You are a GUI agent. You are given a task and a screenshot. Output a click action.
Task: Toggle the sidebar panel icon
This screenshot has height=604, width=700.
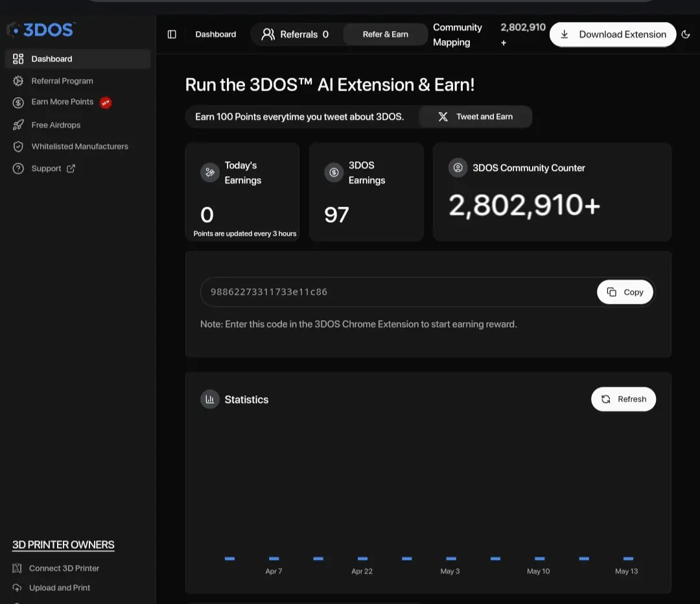coord(172,34)
